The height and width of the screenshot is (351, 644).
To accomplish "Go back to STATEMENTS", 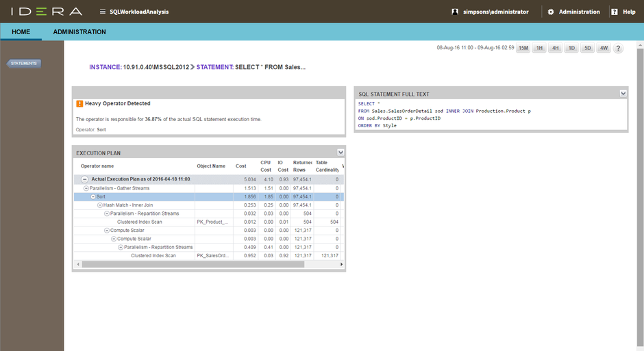I will coord(24,64).
